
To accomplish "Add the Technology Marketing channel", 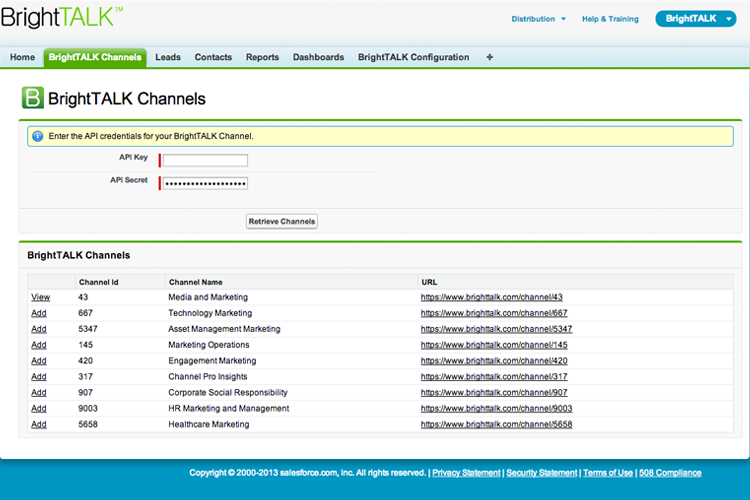I will tap(39, 313).
